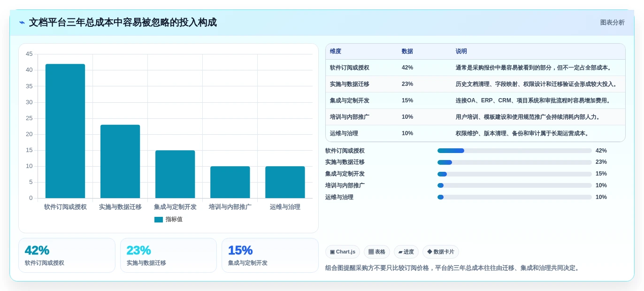This screenshot has height=291, width=644.
Task: Click the summary text starting 组合图提醒采购方
Action: point(453,268)
